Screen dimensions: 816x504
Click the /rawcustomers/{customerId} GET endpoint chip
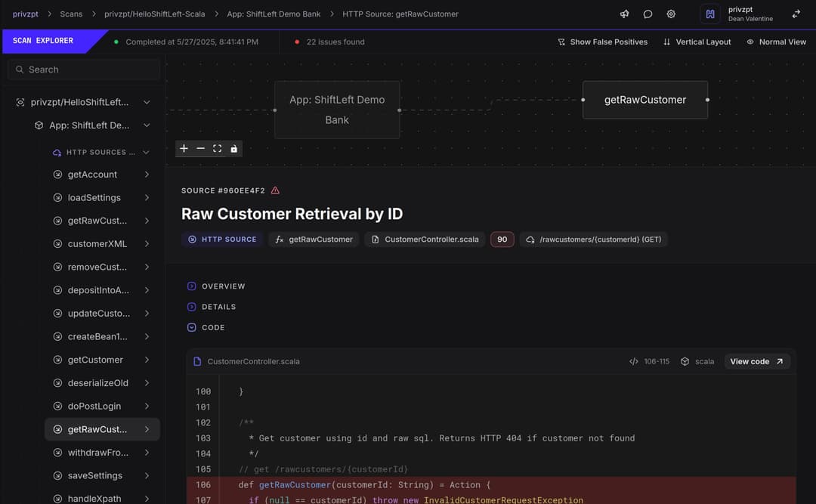point(594,239)
